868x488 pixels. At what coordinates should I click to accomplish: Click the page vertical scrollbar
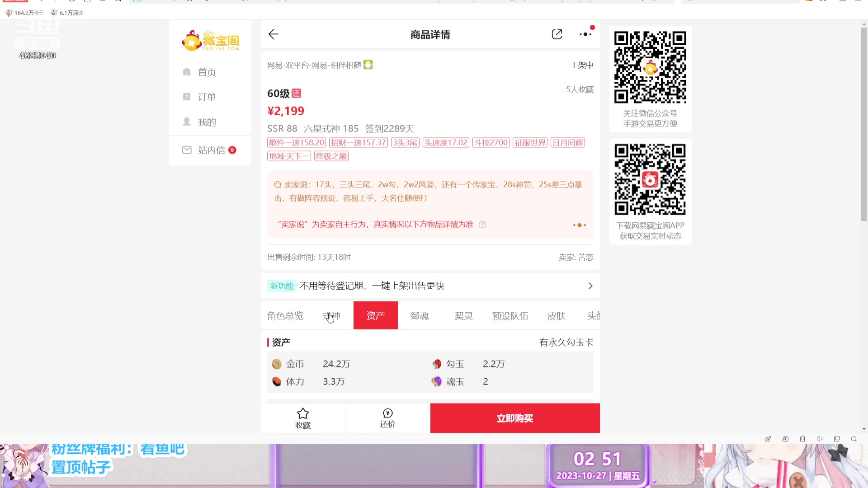864,124
